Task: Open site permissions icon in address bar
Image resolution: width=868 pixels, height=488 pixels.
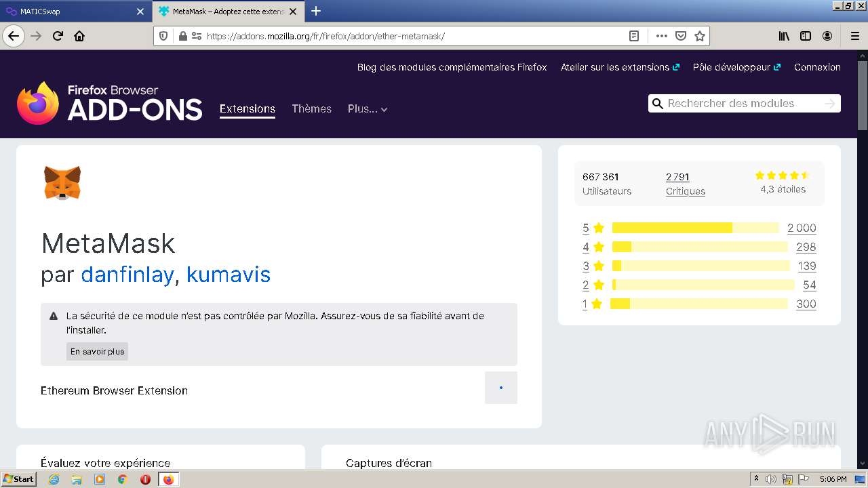Action: tap(197, 36)
